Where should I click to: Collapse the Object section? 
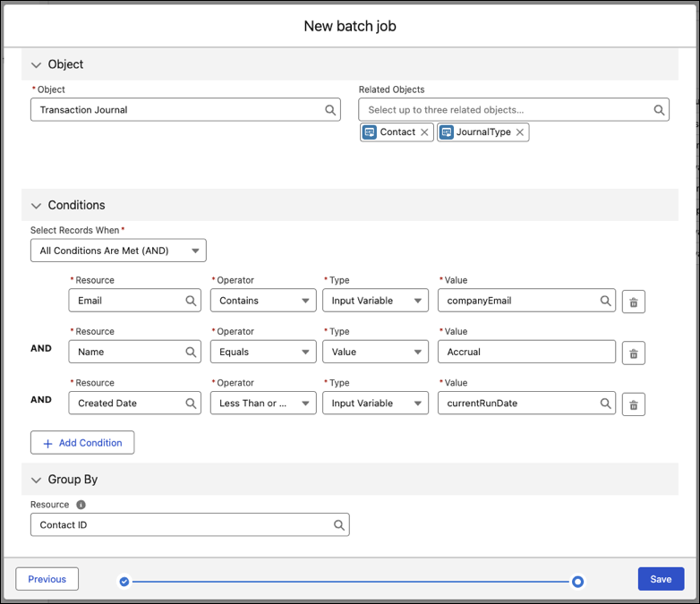coord(36,64)
